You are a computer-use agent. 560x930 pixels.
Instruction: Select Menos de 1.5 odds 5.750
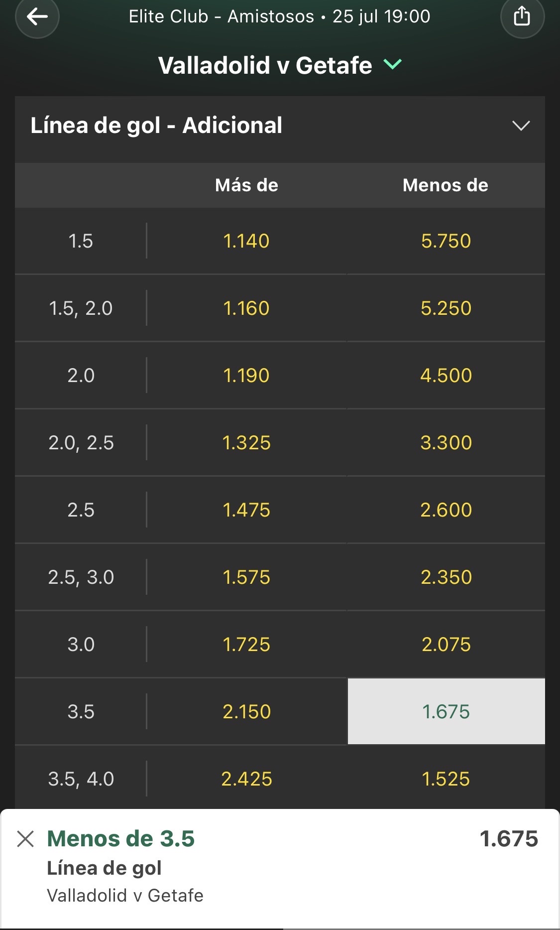pos(446,241)
